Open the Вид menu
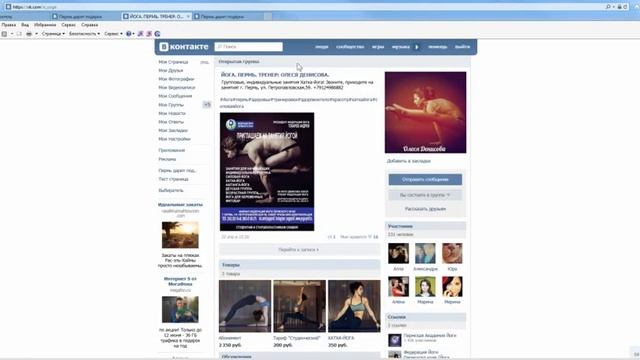Viewport: 640px width, 360px height. [25, 25]
